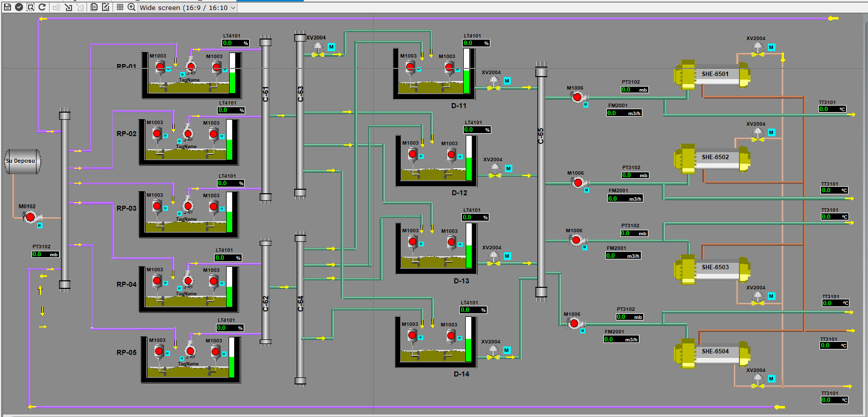Toggle the M box of the XV2004 valve above SHE-6501

click(771, 48)
